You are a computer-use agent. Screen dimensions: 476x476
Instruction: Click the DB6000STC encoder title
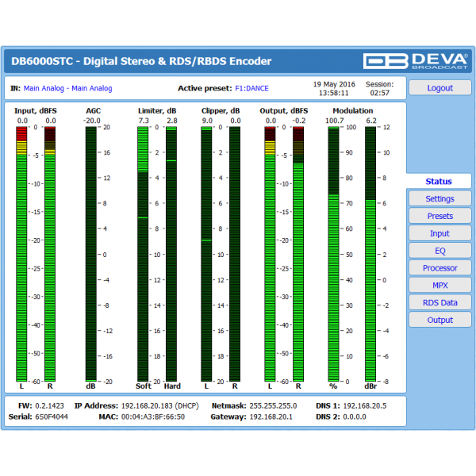click(141, 61)
